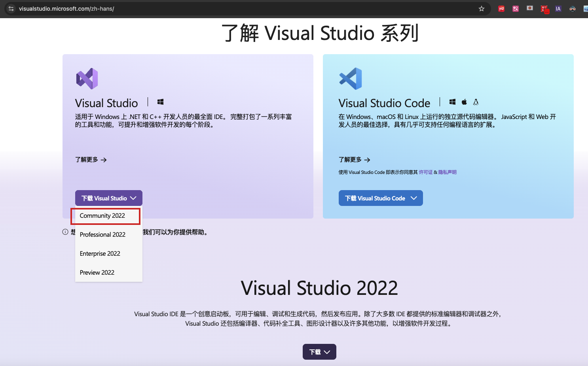Open the 隐私声明 privacy statement link
The width and height of the screenshot is (588, 366).
pyautogui.click(x=448, y=172)
